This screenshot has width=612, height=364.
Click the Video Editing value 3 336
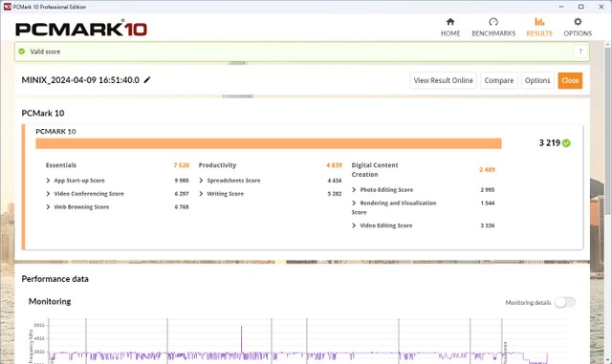pyautogui.click(x=488, y=225)
